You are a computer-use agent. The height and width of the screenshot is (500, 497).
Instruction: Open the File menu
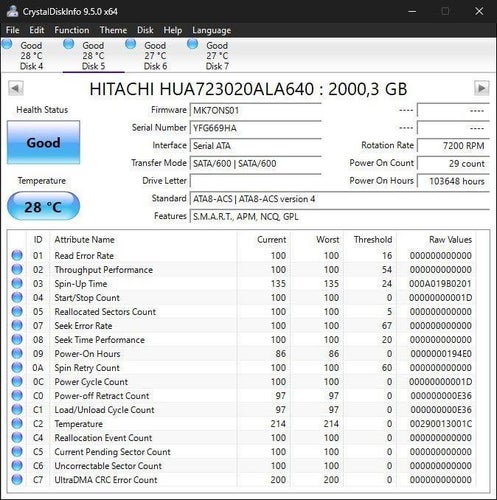click(x=13, y=30)
